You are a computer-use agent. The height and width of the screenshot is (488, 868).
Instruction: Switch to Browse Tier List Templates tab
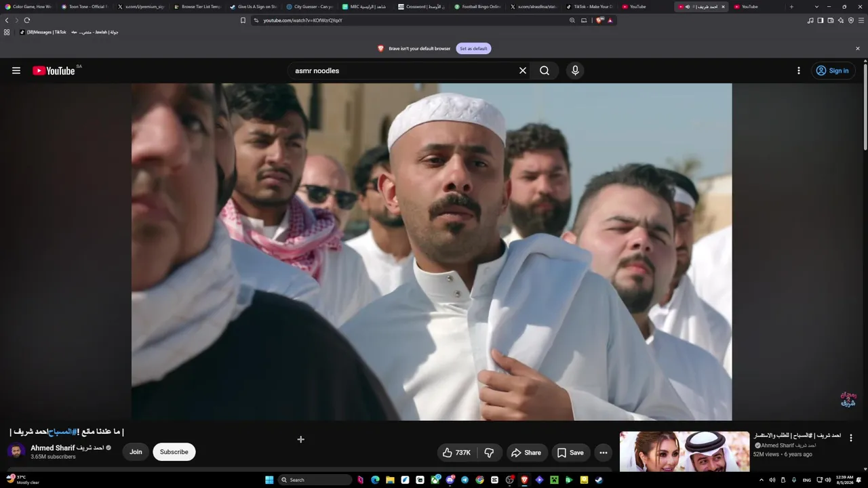(x=197, y=7)
